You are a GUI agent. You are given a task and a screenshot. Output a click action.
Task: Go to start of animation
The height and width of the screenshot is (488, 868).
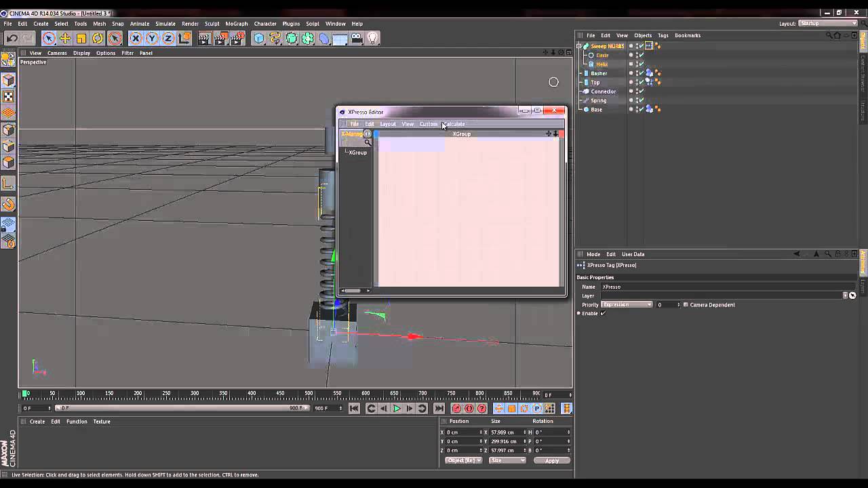point(354,409)
